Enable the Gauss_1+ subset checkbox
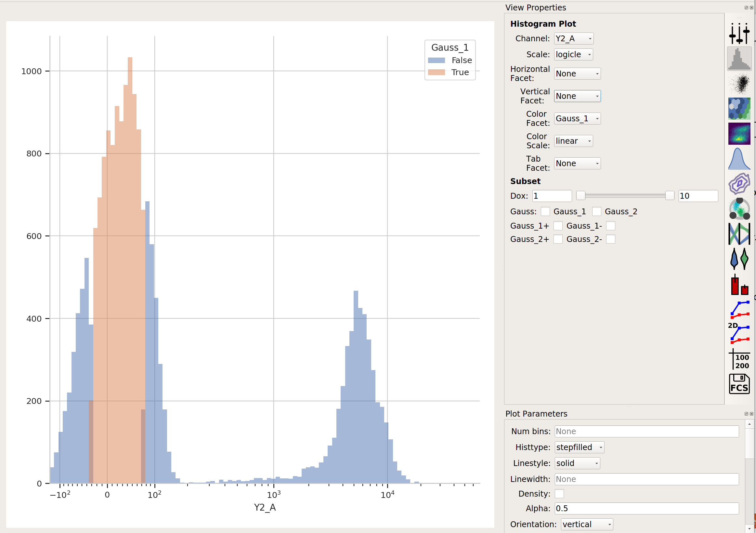756x533 pixels. coord(558,226)
